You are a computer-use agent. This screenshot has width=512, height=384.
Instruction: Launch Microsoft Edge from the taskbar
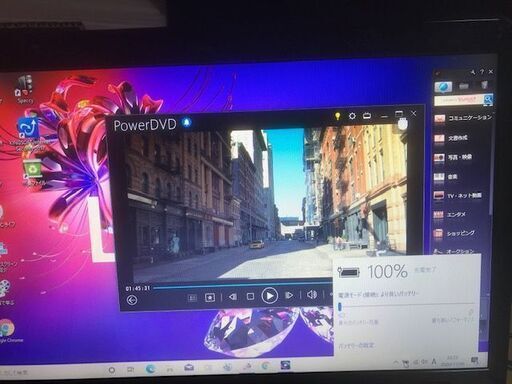click(x=150, y=368)
